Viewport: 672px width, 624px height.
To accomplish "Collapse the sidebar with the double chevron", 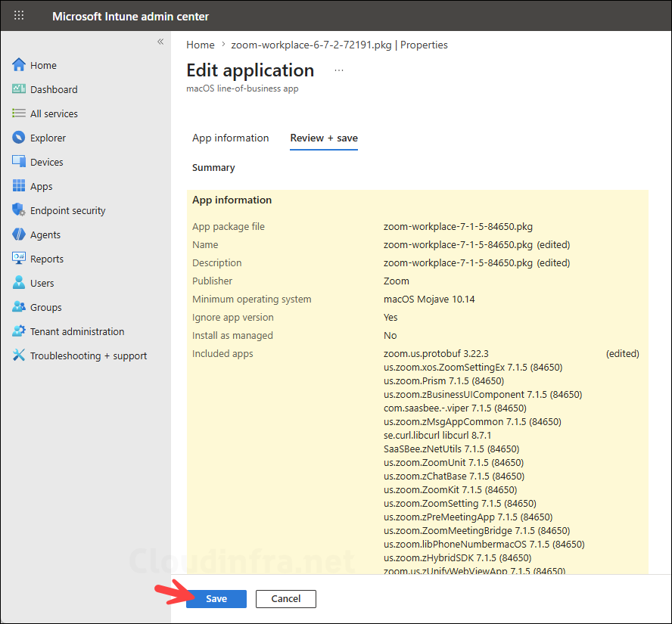I will tap(160, 42).
